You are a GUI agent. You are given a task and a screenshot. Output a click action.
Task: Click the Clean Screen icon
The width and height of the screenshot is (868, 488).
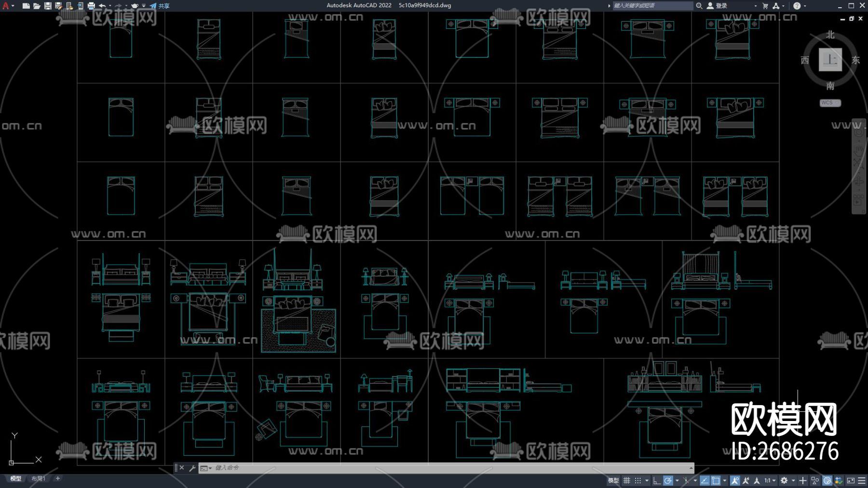(850, 480)
